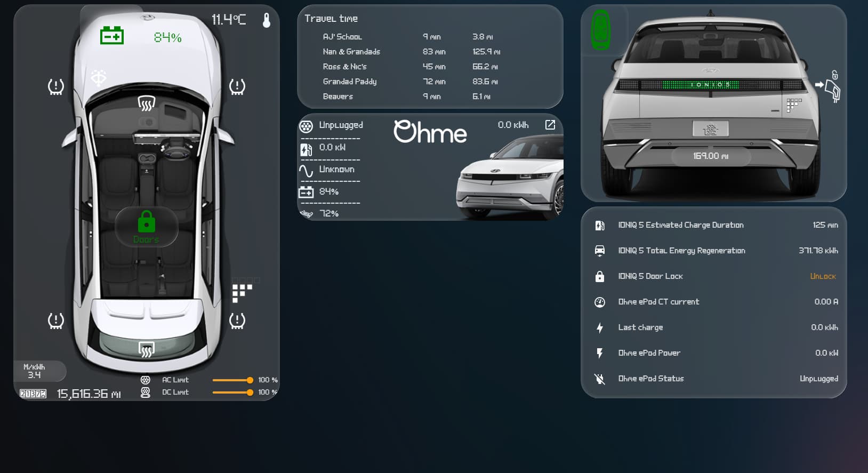Adjust the AC Limit slider handle
The height and width of the screenshot is (473, 868).
[250, 380]
